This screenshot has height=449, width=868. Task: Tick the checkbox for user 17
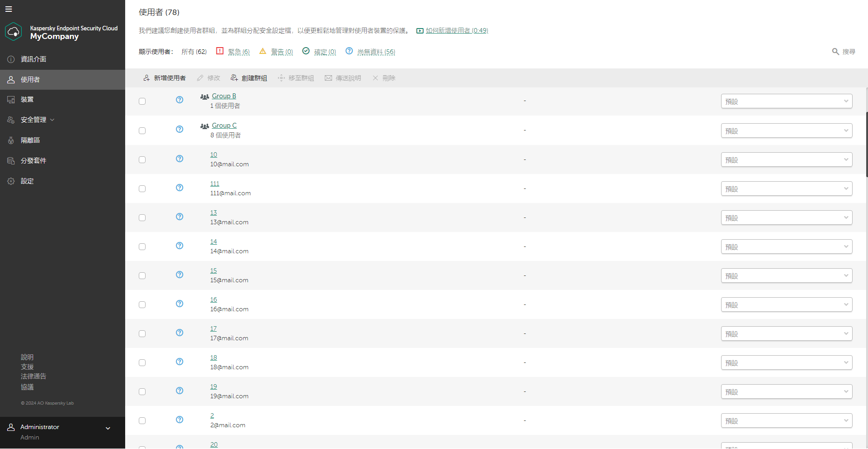[142, 333]
